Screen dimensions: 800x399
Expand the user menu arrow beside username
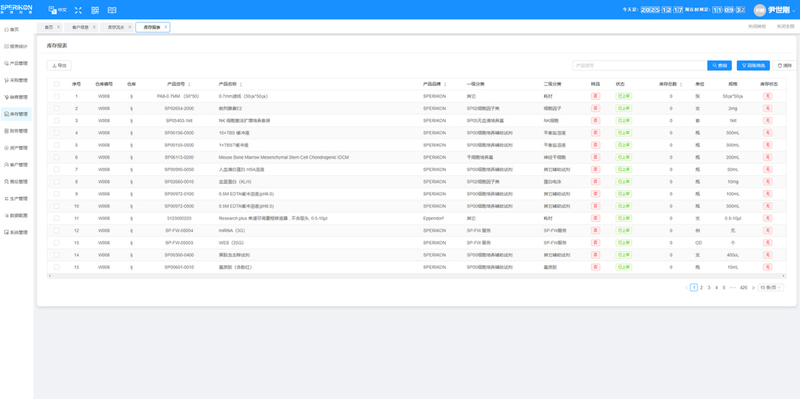coord(794,10)
